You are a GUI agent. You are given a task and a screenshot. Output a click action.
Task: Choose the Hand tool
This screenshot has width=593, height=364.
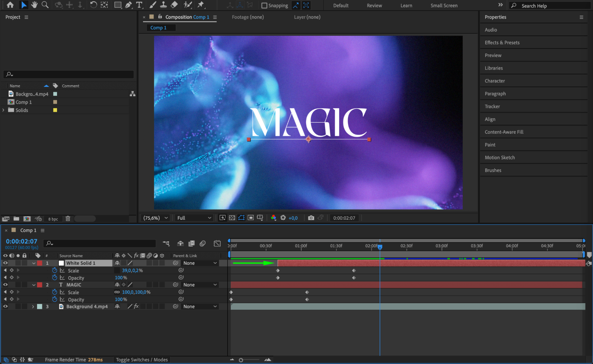34,5
